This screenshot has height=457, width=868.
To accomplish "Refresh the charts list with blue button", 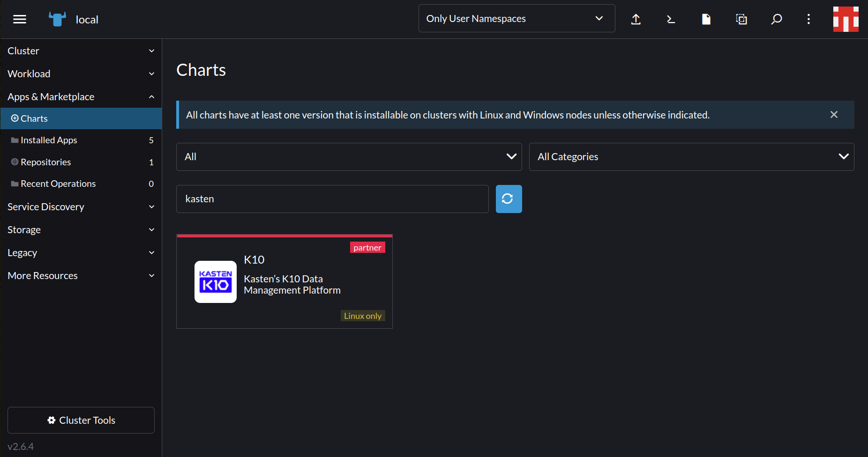I will 509,199.
